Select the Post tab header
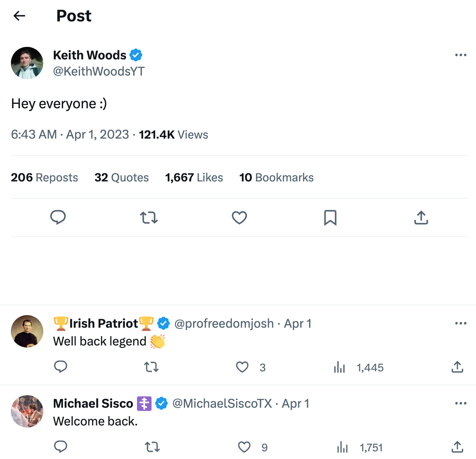Image resolution: width=476 pixels, height=459 pixels. pos(74,15)
